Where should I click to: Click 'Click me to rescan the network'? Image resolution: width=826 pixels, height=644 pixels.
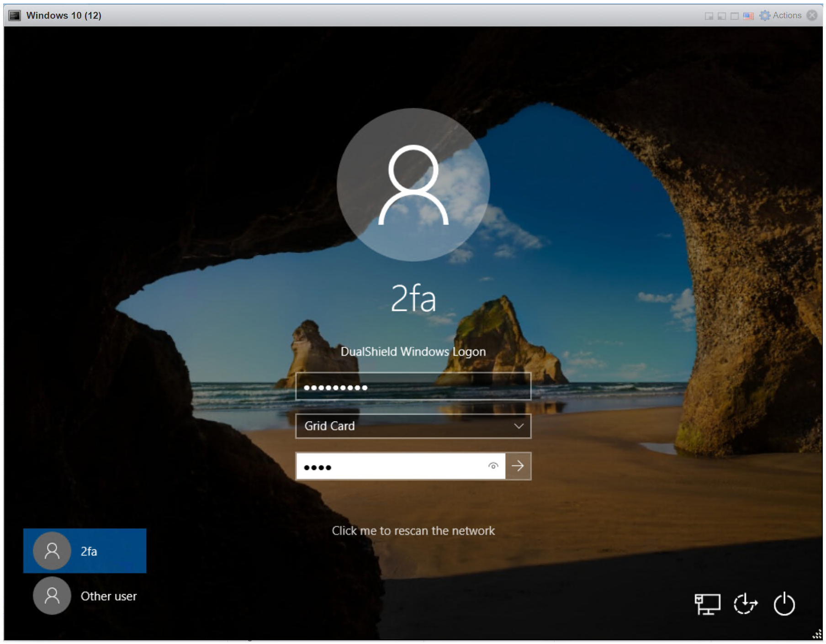(x=413, y=531)
